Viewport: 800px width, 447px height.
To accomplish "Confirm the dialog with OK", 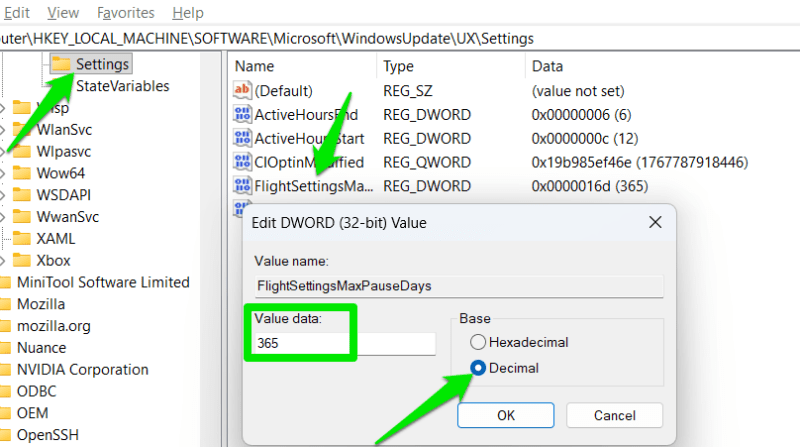I will click(506, 415).
